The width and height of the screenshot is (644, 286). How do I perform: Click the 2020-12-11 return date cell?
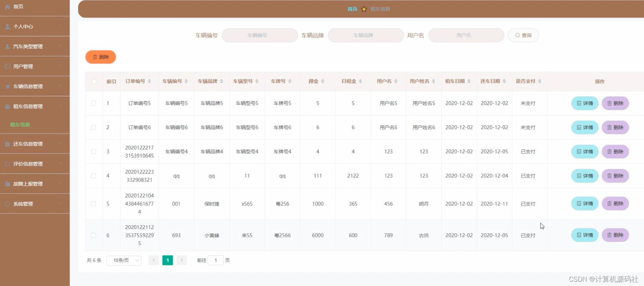[494, 204]
